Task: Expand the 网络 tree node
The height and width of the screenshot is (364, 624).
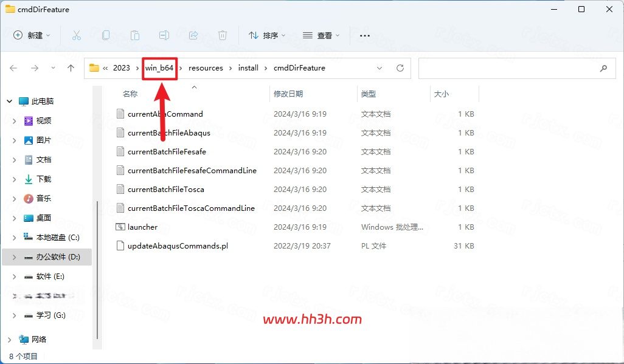Action: click(10, 339)
